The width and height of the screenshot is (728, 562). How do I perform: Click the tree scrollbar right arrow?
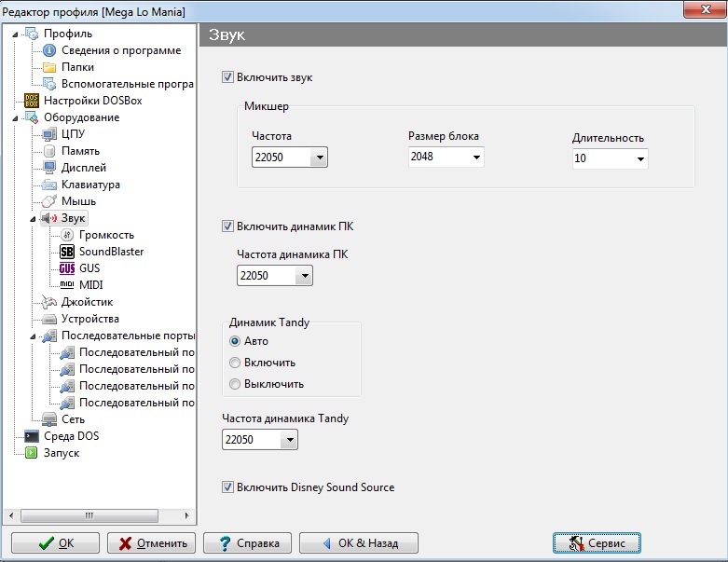click(186, 515)
